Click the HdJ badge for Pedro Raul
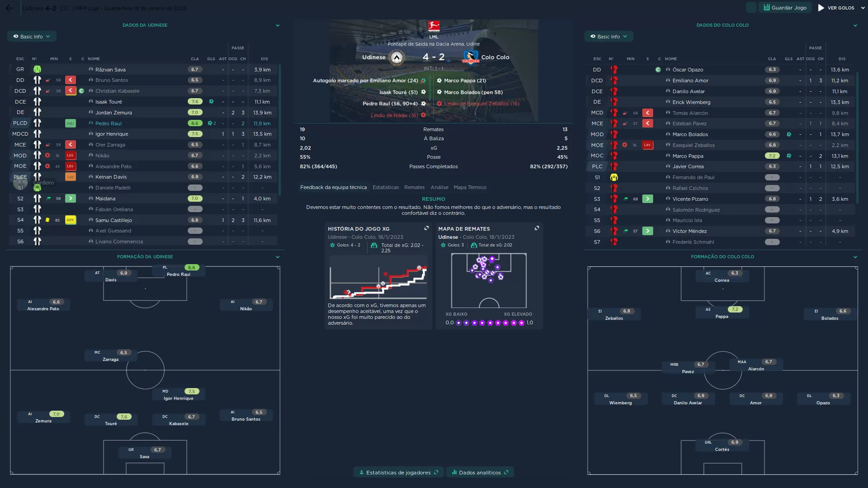868x488 pixels. click(x=70, y=123)
